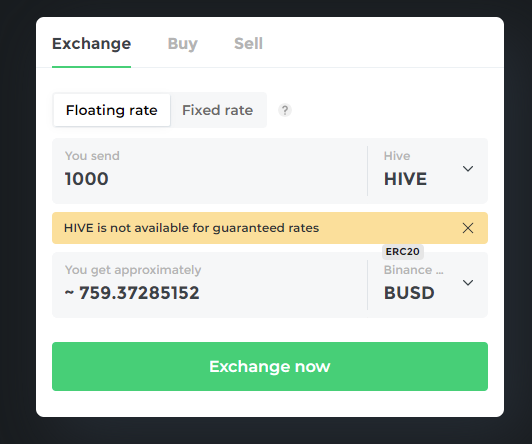Focus the You send amount field

[x=210, y=171]
